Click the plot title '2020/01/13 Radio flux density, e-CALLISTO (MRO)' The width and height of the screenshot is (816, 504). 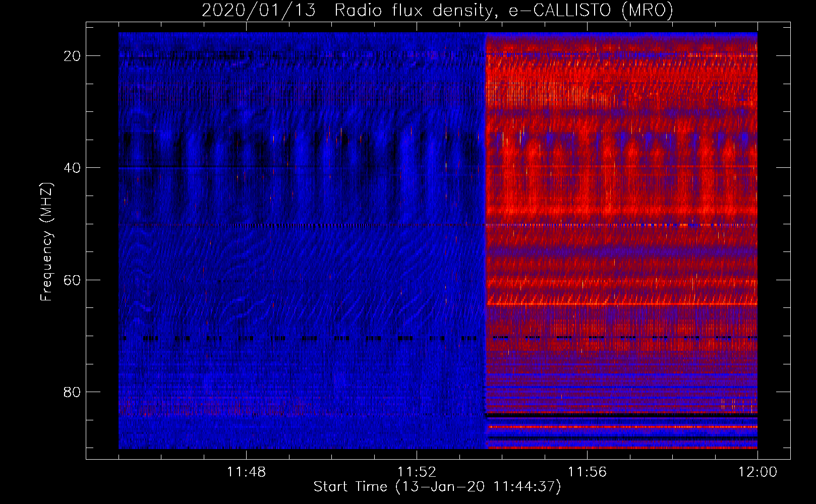point(437,10)
